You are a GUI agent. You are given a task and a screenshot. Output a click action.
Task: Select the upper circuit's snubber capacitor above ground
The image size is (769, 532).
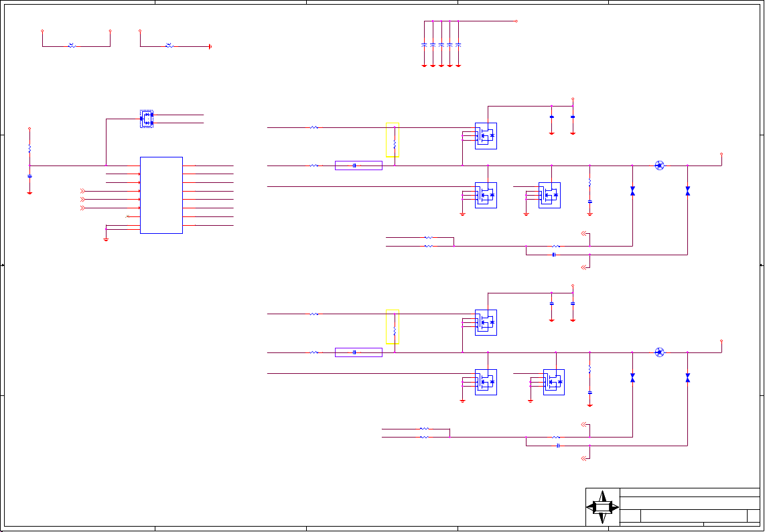coord(589,202)
